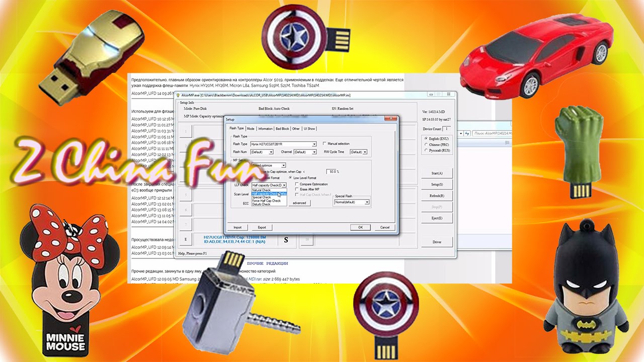
Task: Choose Русский (RUS) language option
Action: (x=426, y=150)
